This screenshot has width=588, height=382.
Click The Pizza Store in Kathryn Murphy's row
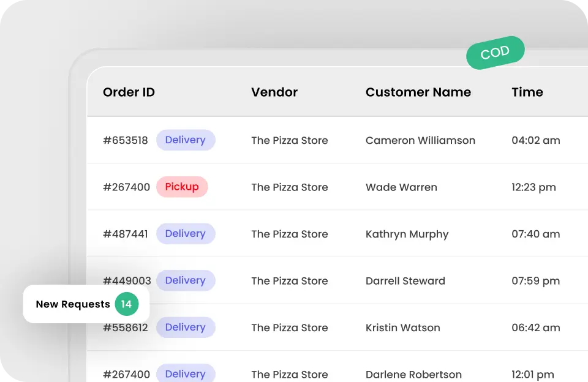coord(290,234)
